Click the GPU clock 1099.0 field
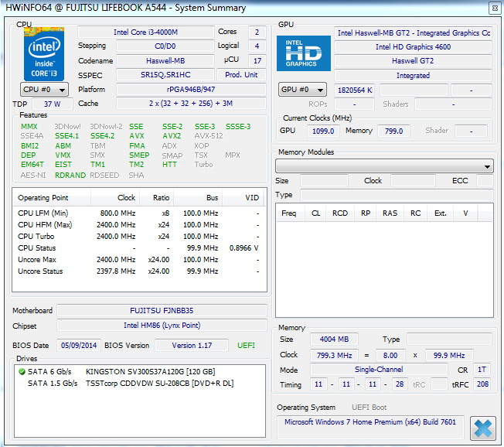The image size is (504, 447). [x=323, y=131]
